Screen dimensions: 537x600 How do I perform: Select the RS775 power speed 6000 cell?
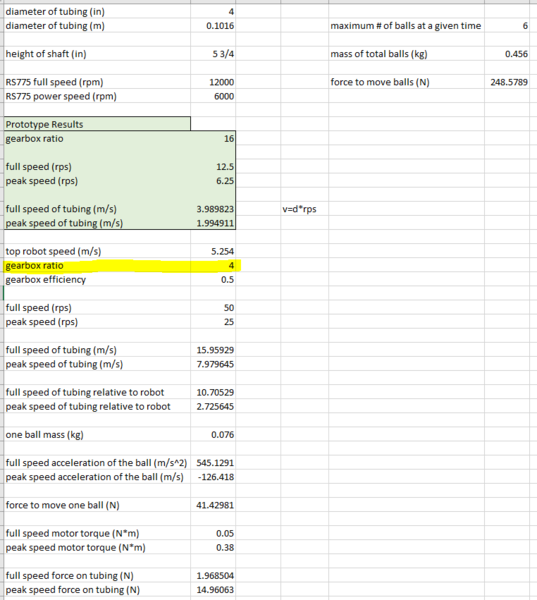coord(213,96)
